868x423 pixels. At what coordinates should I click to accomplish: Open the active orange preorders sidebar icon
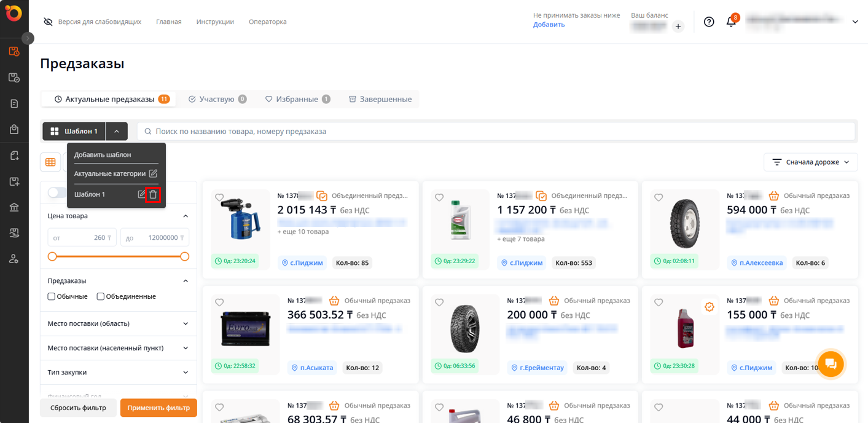(x=14, y=52)
